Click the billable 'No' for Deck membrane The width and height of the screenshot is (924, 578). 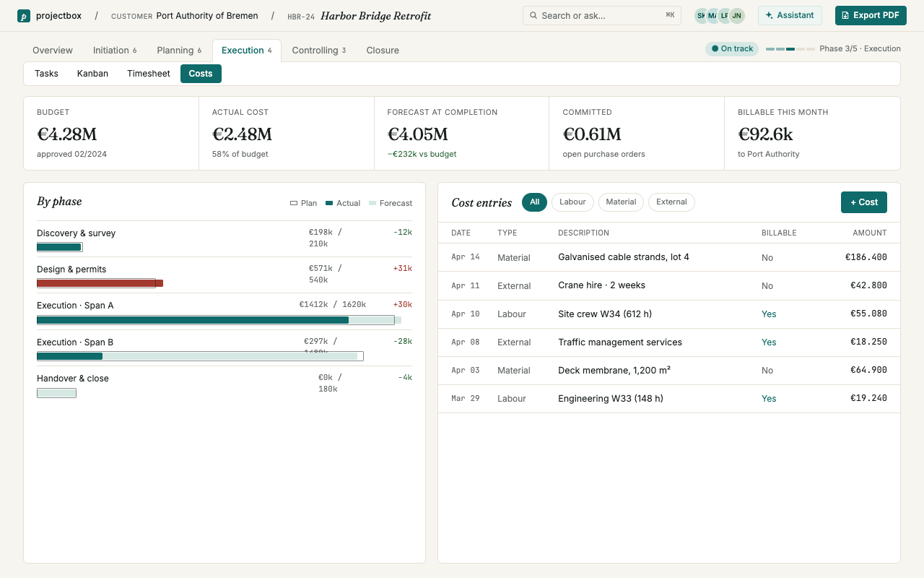point(767,371)
